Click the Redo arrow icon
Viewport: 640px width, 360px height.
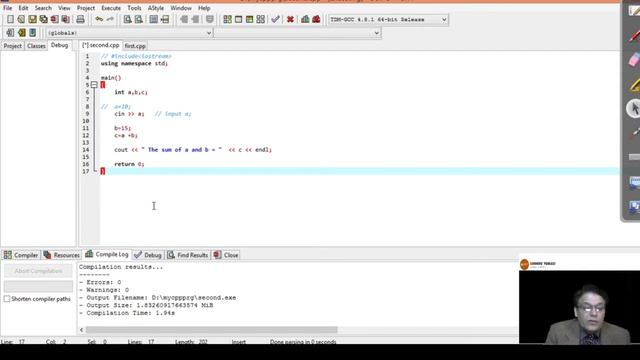click(110, 19)
